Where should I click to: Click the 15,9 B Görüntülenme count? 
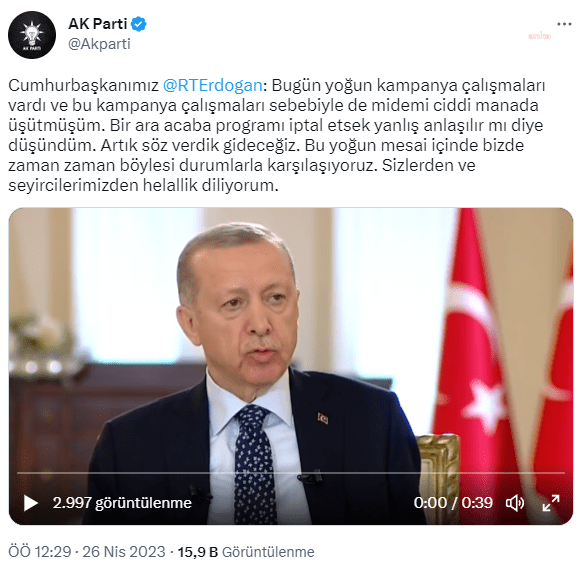246,552
